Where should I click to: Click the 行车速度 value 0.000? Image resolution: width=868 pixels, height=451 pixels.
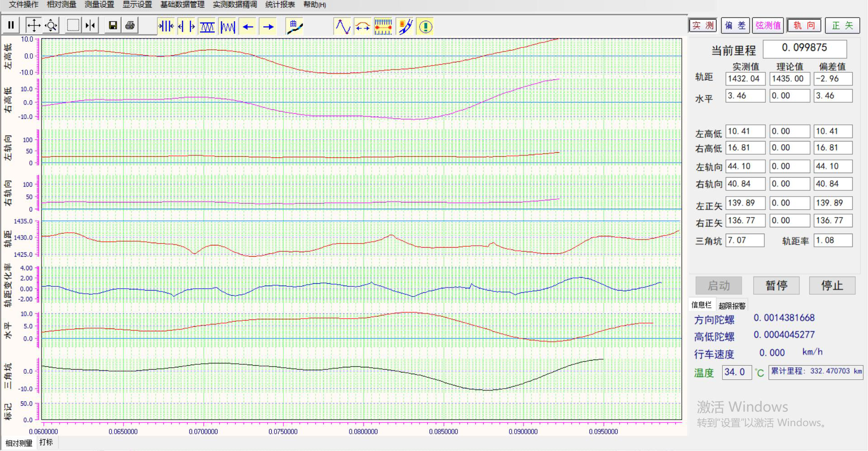pos(772,353)
